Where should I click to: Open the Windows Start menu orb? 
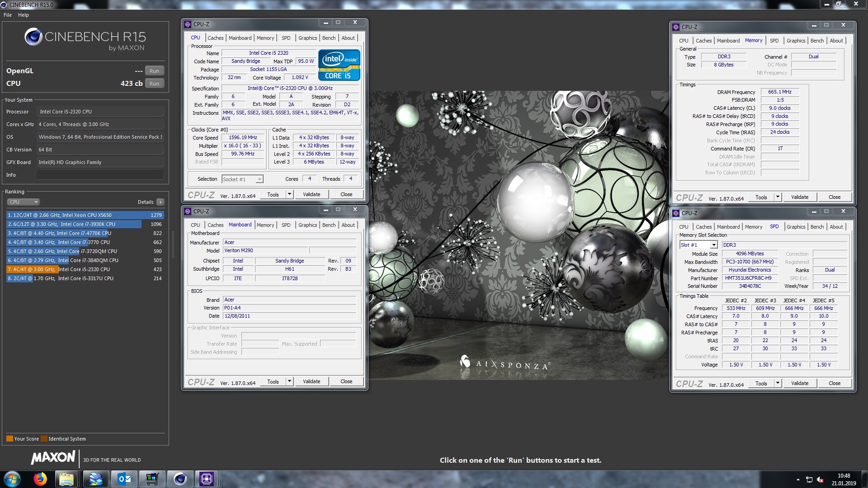[x=12, y=479]
